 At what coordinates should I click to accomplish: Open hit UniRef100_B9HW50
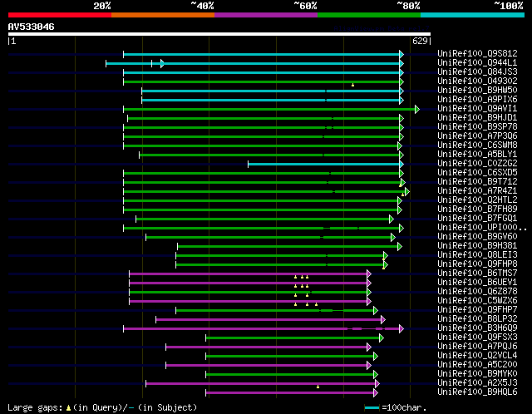pyautogui.click(x=477, y=90)
